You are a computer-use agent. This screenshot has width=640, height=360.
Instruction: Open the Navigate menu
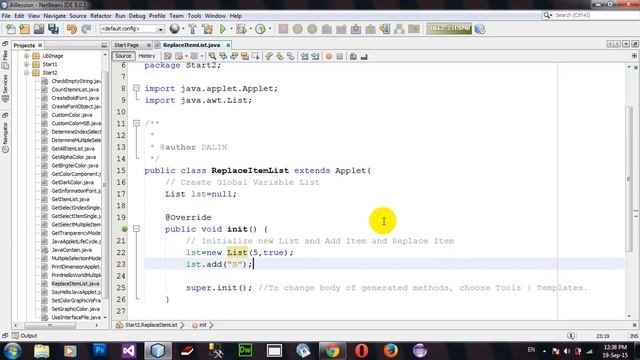(x=55, y=16)
